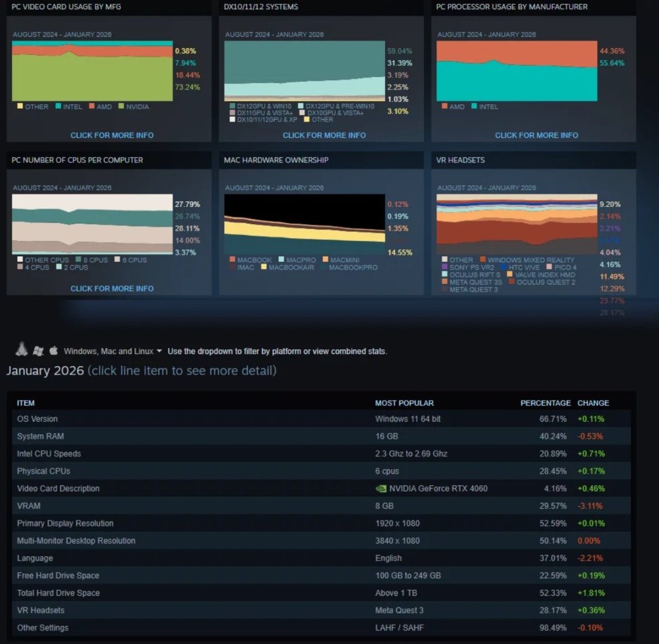659x644 pixels.
Task: Click the Linux penguin platform icon
Action: [x=22, y=349]
